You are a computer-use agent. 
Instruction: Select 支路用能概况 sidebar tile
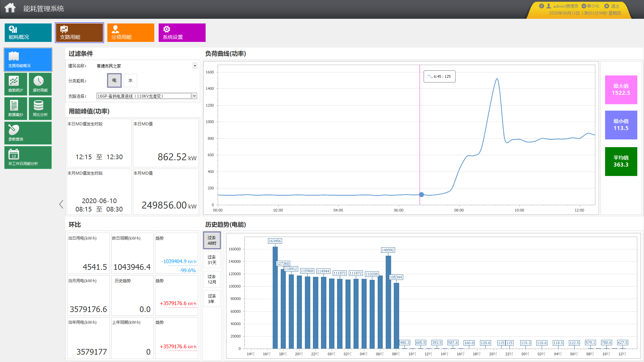(x=28, y=59)
